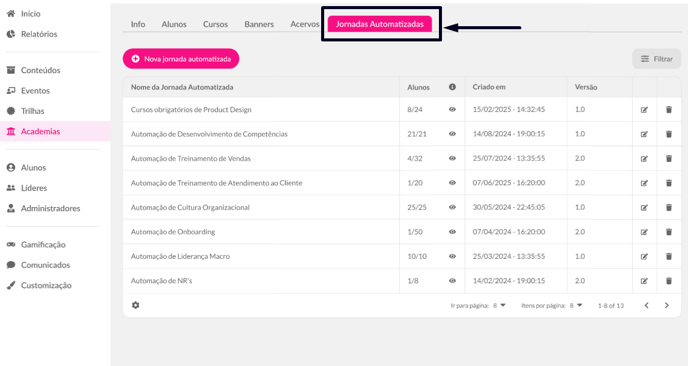Edit Cursos obrigatórios de Product Design
The image size is (688, 366).
[644, 110]
